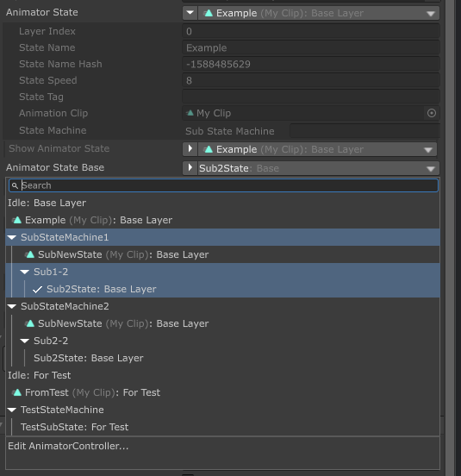The image size is (461, 476).
Task: Click the Animator State Base label
Action: point(55,167)
